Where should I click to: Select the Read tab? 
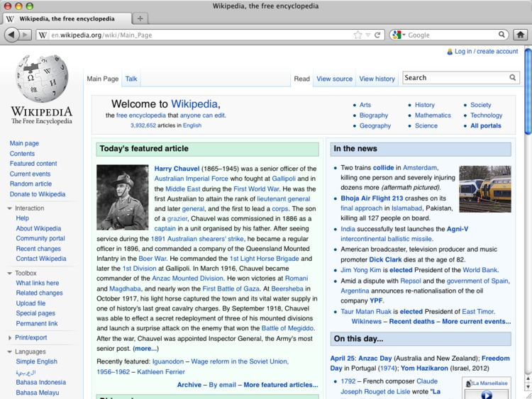301,79
